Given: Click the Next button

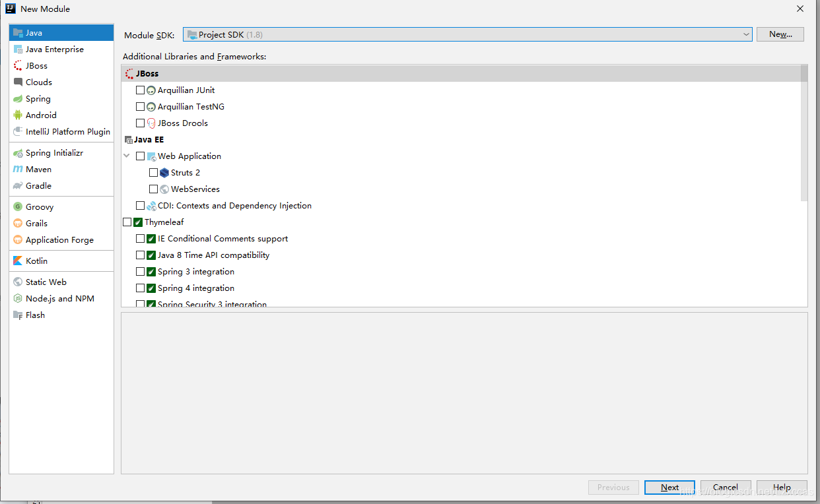Looking at the screenshot, I should point(669,488).
